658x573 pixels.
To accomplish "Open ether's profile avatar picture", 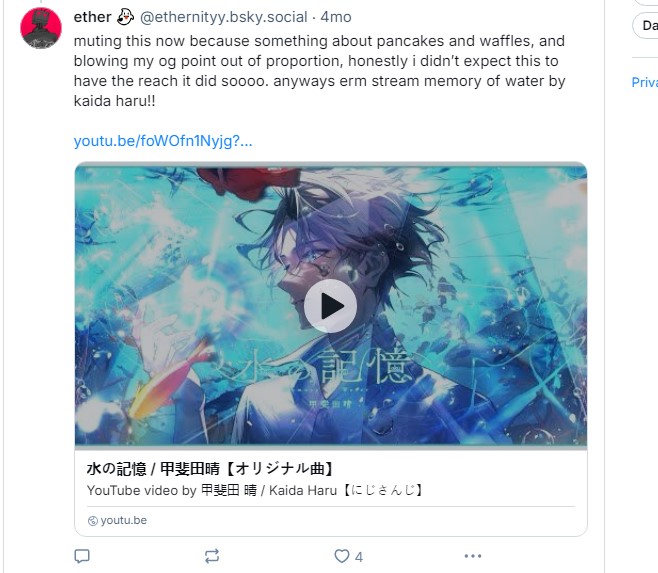I will pyautogui.click(x=41, y=28).
